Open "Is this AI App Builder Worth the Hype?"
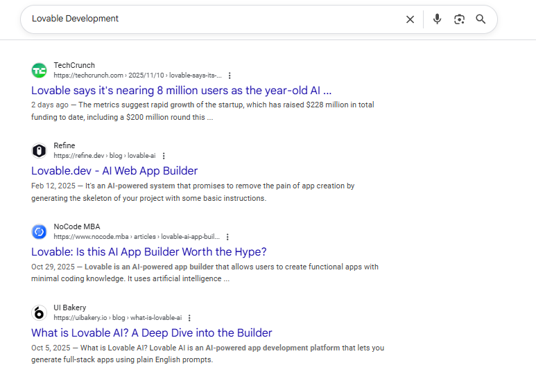536x392 pixels. point(148,251)
